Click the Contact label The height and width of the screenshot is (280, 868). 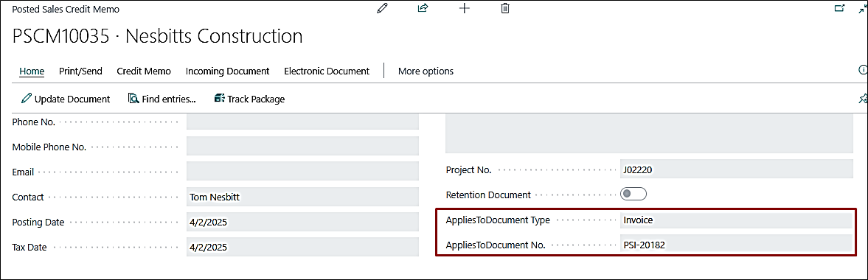coord(28,197)
